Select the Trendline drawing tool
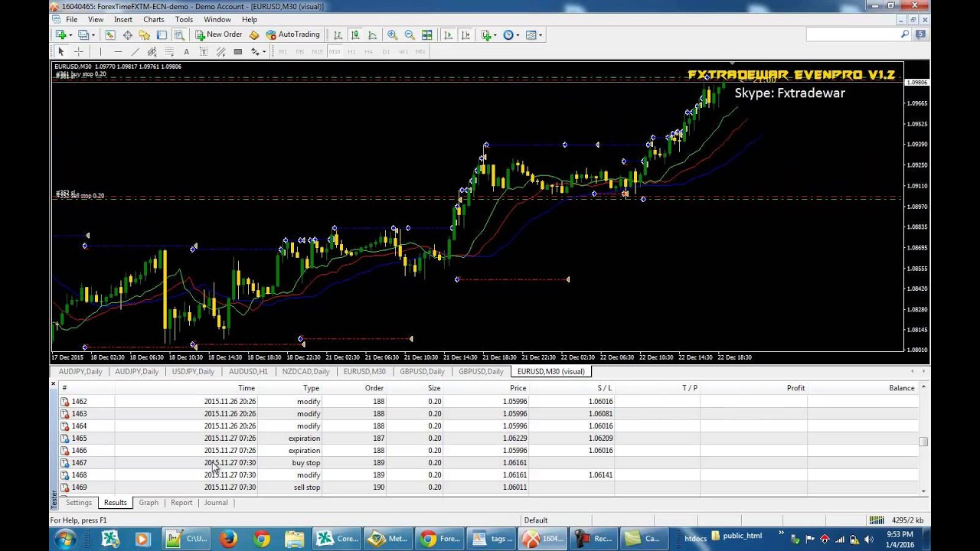Image resolution: width=980 pixels, height=551 pixels. [x=135, y=52]
